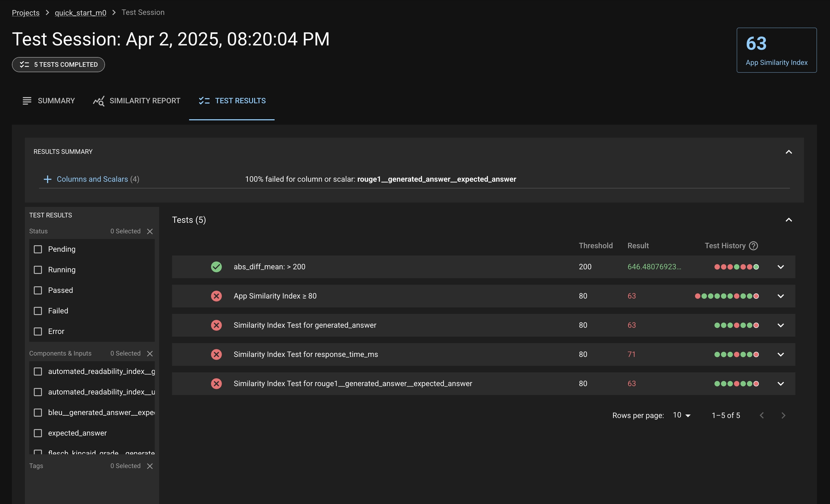Open the Rows per page dropdown
Screen dimensions: 830x504
(x=682, y=415)
